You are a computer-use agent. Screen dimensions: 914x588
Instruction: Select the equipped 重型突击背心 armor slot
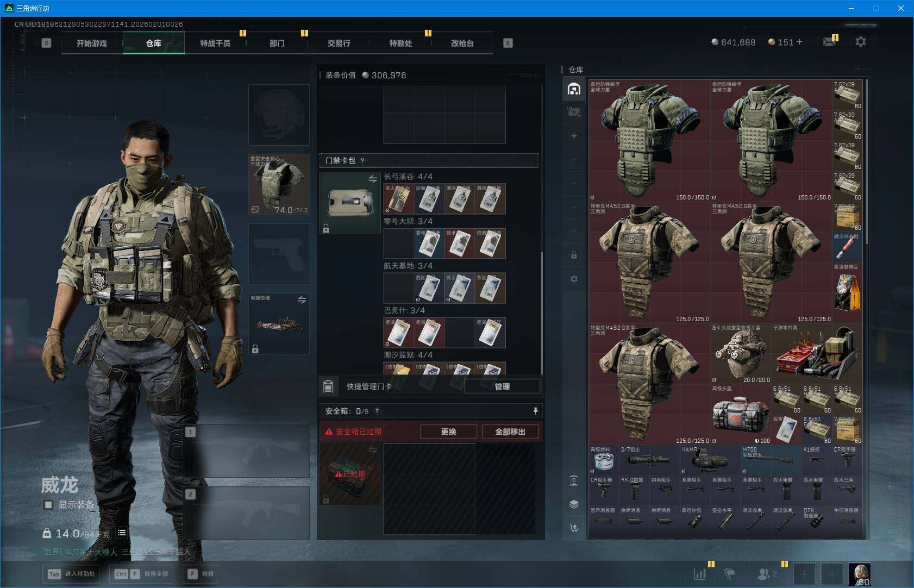click(x=279, y=184)
